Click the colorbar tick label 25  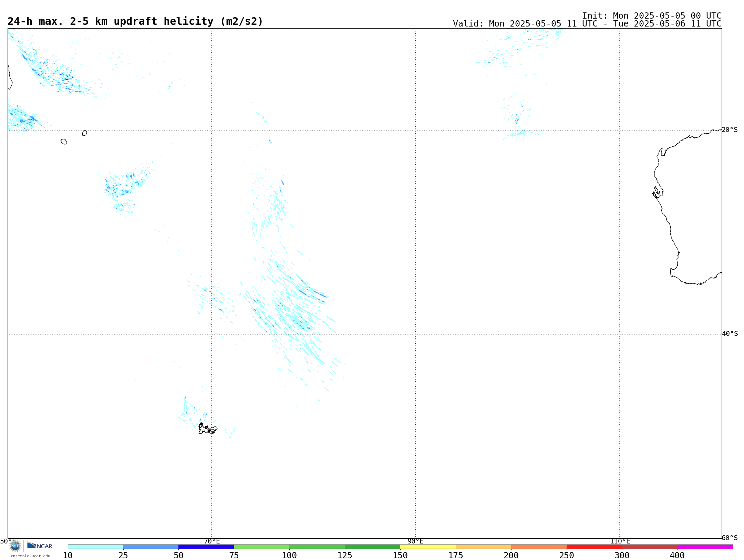click(x=123, y=556)
